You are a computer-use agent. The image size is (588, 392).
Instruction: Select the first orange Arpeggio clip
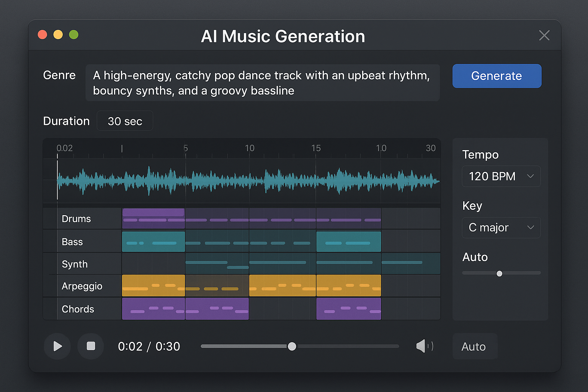tap(154, 286)
